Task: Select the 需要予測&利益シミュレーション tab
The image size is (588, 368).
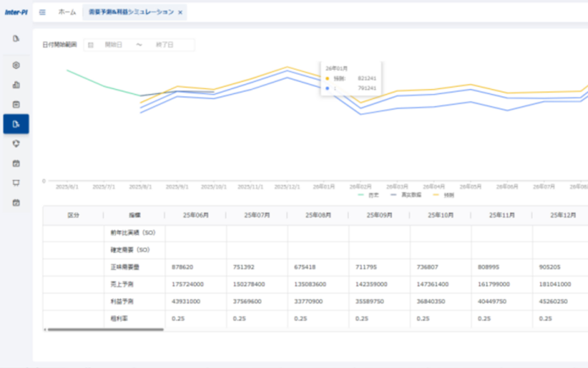Action: tap(131, 12)
